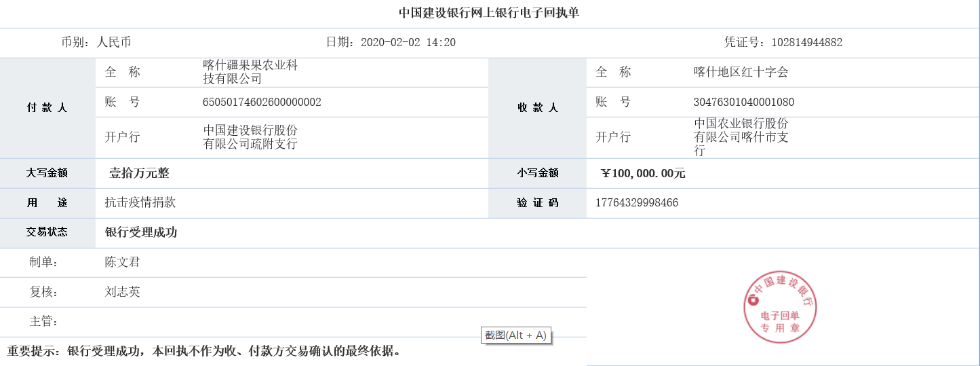Click the amount in words 壹拾万元整
The image size is (980, 366).
139,173
